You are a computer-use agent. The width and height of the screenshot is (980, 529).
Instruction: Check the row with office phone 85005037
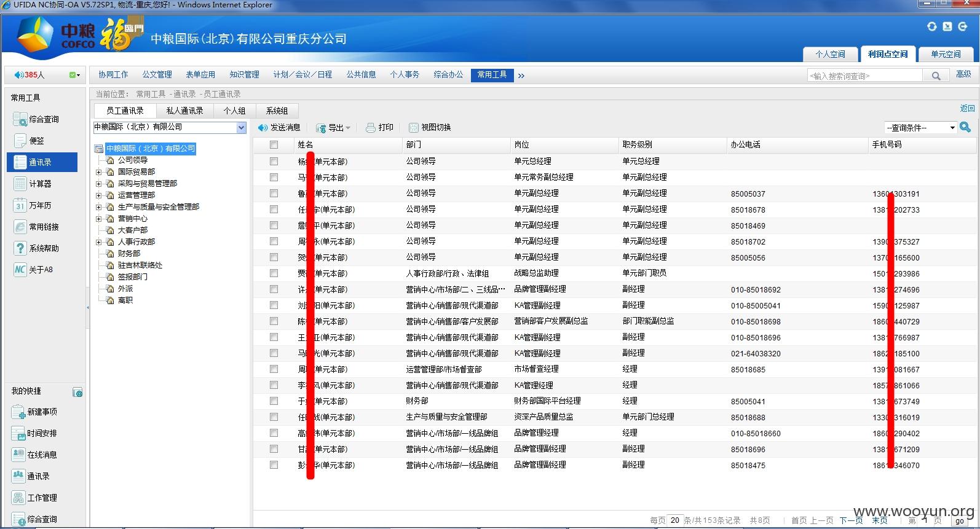pyautogui.click(x=274, y=194)
